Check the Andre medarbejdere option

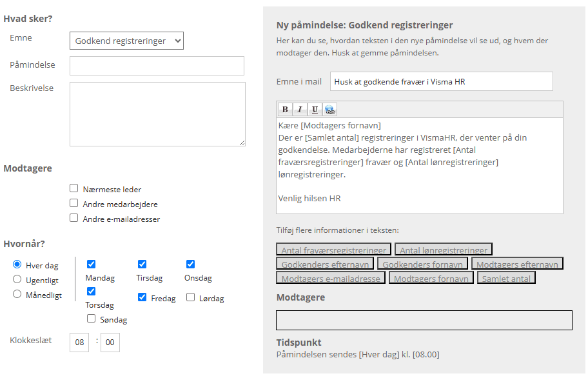point(74,203)
